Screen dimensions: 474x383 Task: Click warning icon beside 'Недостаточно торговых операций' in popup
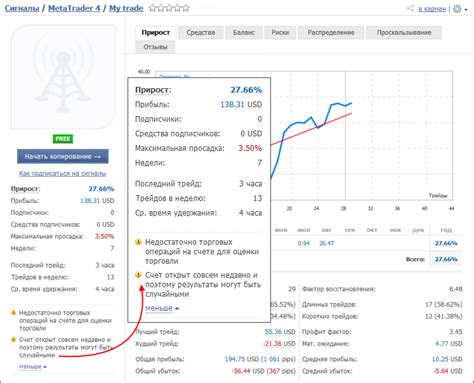click(x=138, y=242)
